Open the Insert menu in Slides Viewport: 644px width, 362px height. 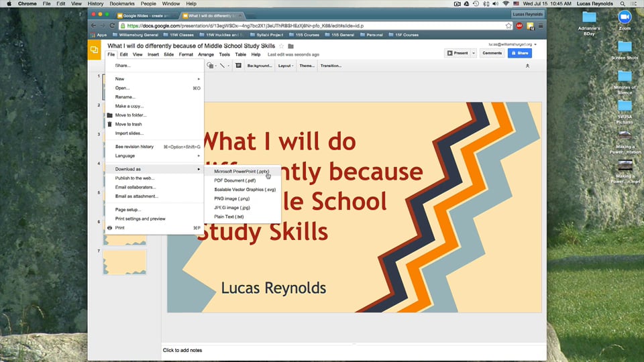[153, 54]
